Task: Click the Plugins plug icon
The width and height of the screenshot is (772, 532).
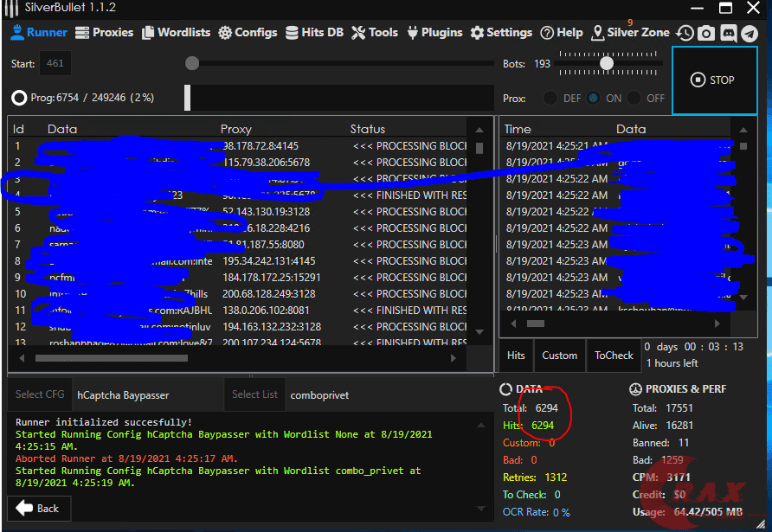Action: click(413, 33)
